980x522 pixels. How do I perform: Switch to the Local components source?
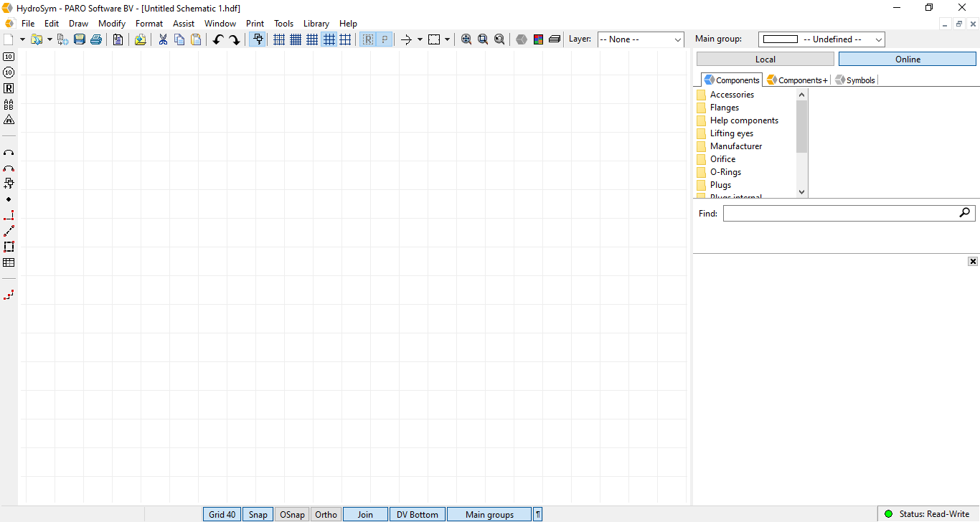765,58
